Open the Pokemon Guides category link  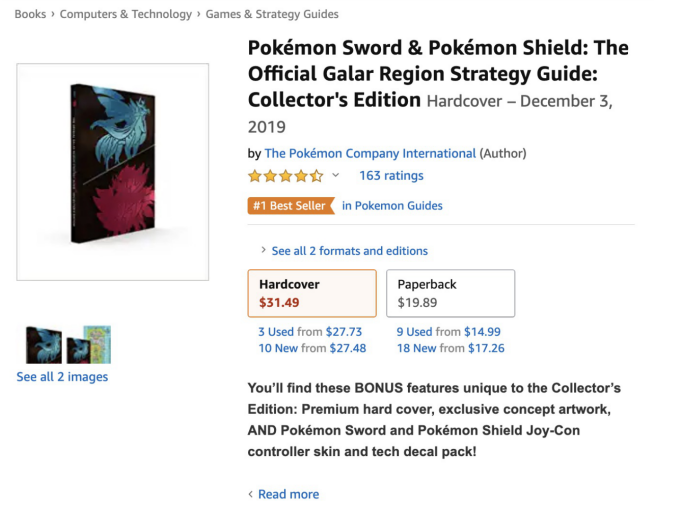click(392, 206)
